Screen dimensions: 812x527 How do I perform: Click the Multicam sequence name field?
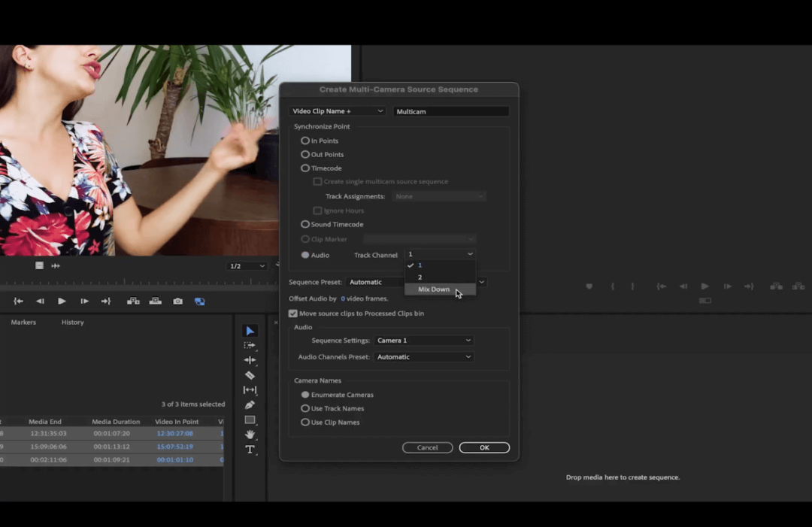[x=451, y=111]
